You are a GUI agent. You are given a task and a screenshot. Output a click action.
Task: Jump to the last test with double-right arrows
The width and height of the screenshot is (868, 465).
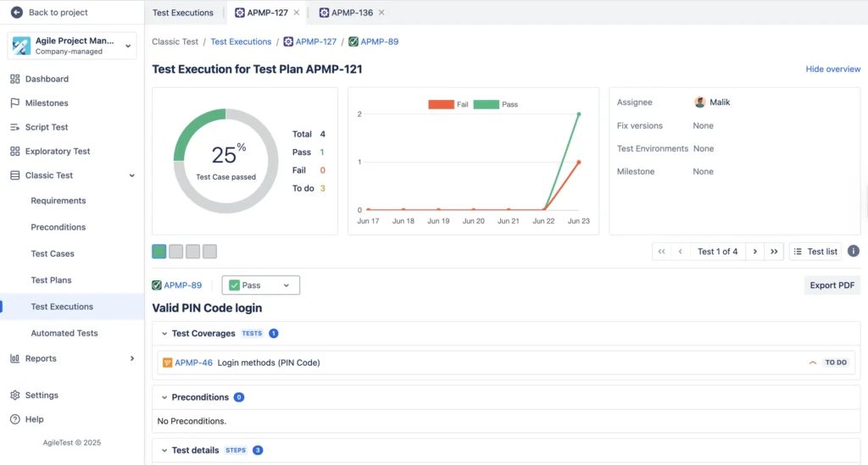coord(774,252)
